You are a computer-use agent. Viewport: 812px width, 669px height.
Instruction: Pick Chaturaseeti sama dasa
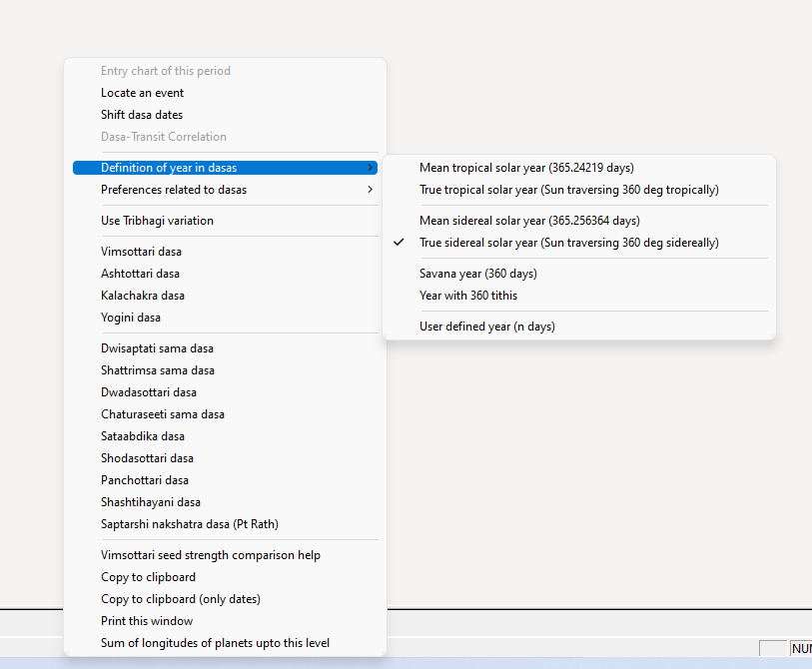[226, 414]
